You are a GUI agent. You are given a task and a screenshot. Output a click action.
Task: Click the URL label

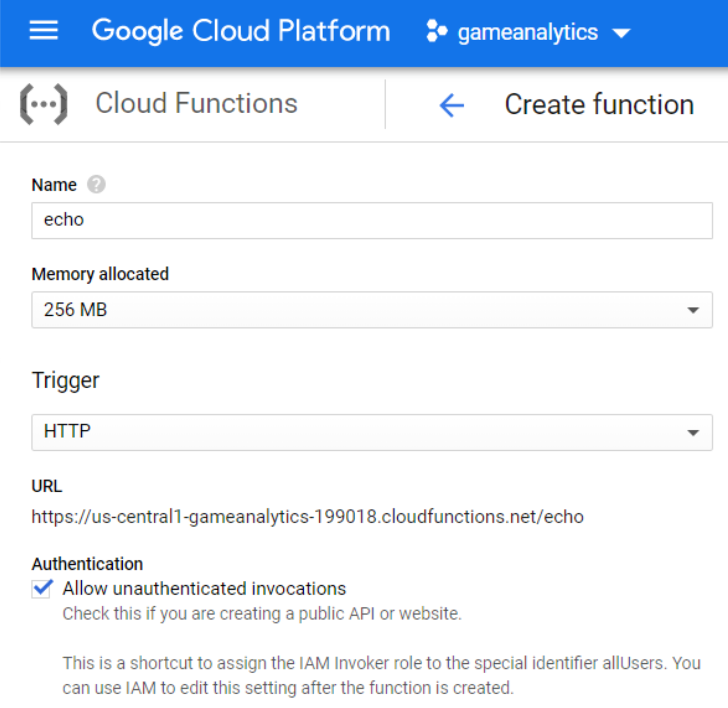point(47,487)
